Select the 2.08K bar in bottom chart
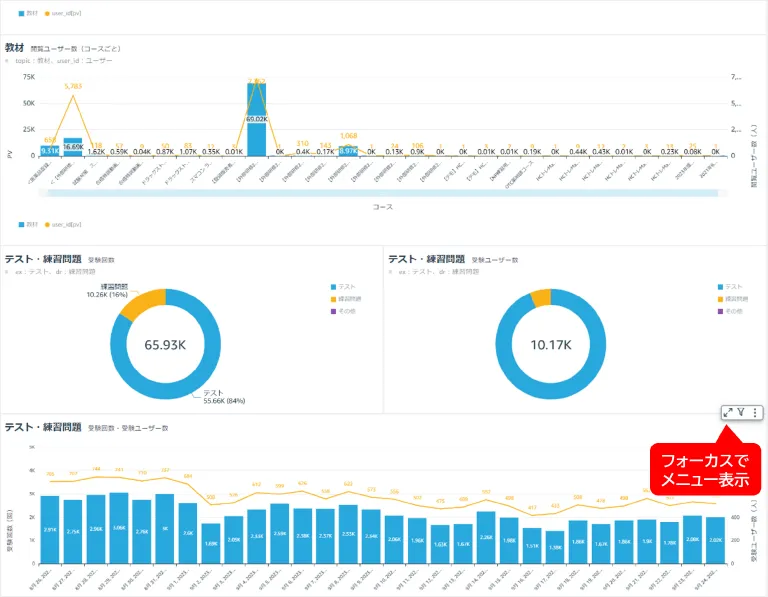Viewport: 768px width, 597px height. (x=693, y=539)
